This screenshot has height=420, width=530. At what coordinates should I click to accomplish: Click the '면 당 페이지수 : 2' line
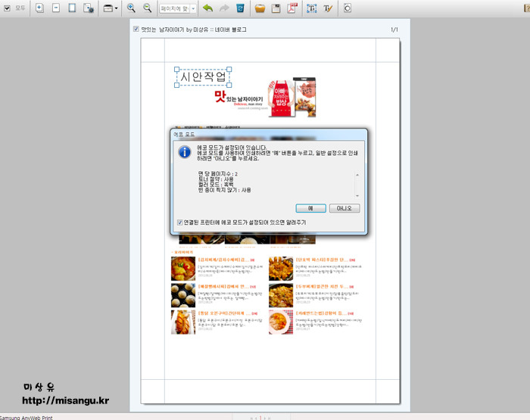coord(218,174)
